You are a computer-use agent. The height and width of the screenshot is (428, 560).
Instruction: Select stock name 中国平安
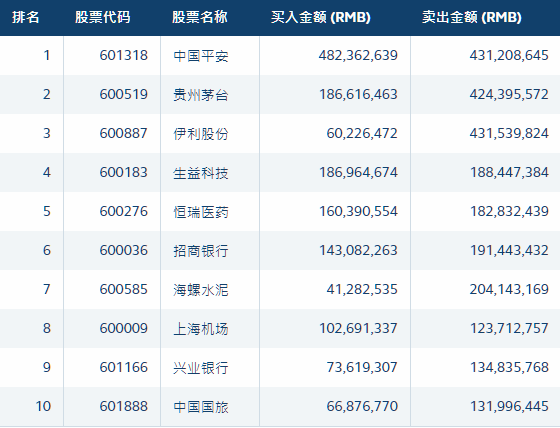(x=201, y=56)
